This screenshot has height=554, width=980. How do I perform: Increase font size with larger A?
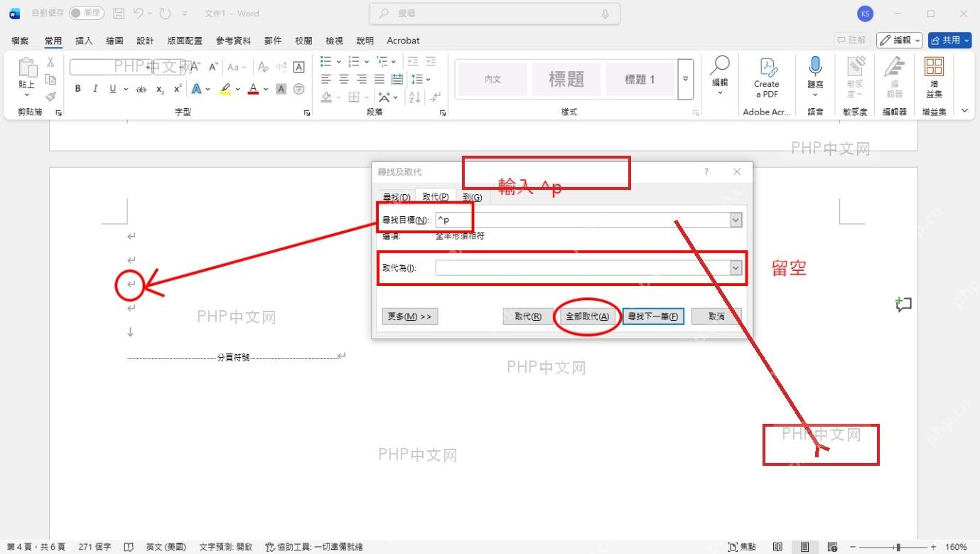point(195,67)
